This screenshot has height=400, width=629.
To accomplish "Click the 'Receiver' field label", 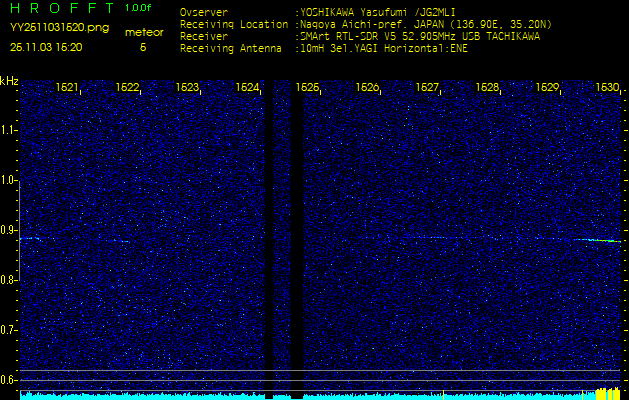I will (x=204, y=37).
